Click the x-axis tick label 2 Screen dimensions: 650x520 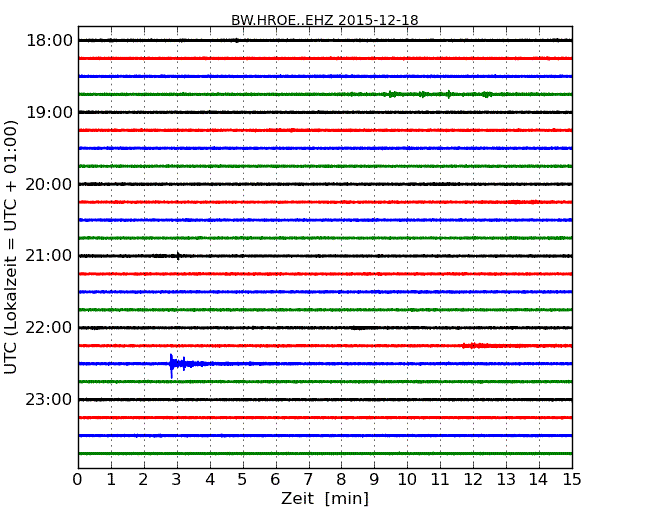143,479
